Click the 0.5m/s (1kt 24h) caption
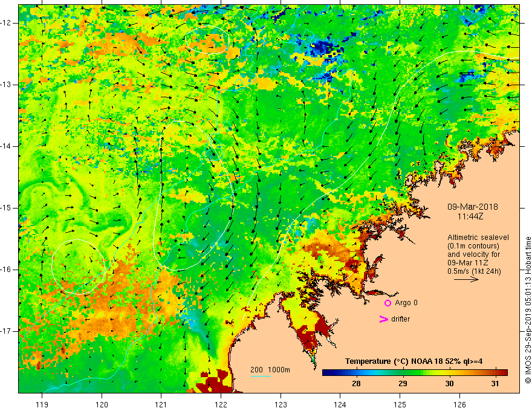 pyautogui.click(x=474, y=271)
